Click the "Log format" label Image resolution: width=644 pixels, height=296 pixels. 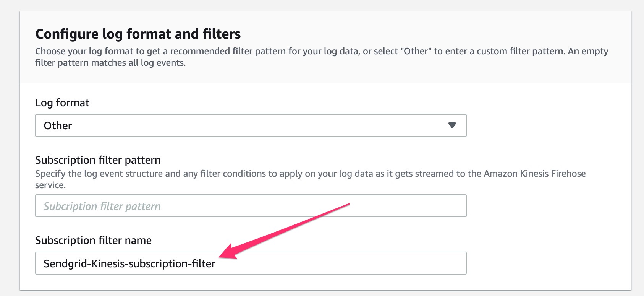point(62,102)
